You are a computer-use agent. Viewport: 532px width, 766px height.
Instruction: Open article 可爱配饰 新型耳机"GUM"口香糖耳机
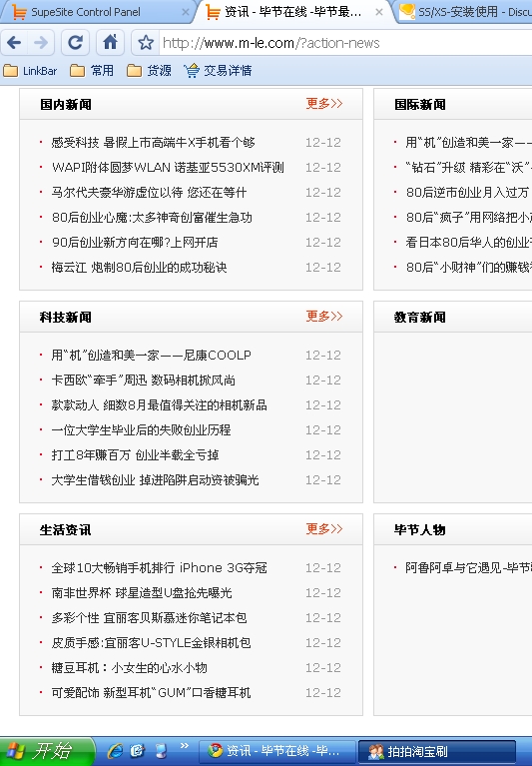(x=152, y=692)
